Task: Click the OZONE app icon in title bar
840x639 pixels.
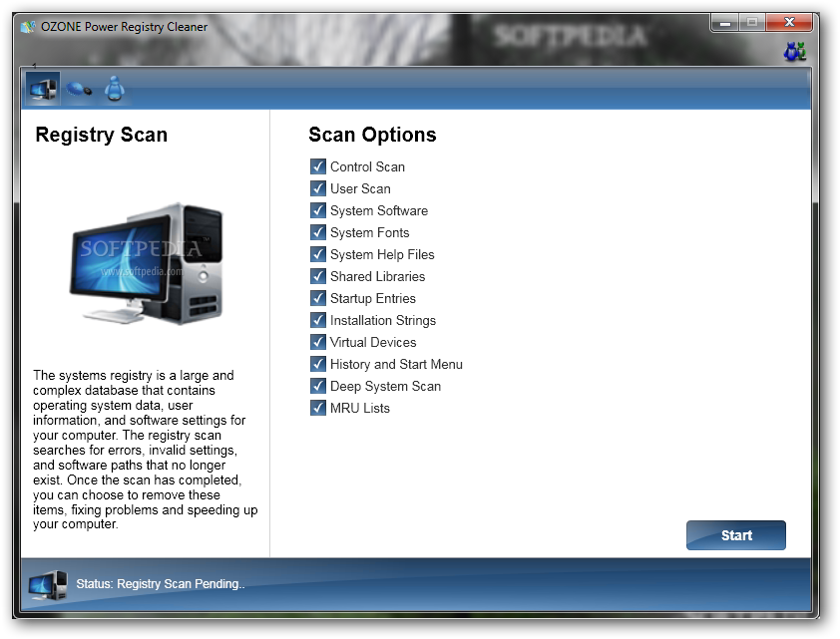Action: point(28,26)
